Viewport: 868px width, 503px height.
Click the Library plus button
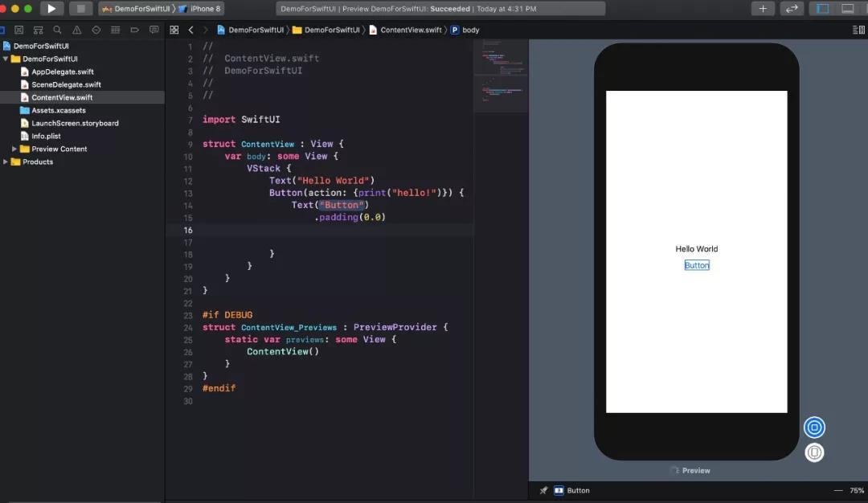pos(762,9)
